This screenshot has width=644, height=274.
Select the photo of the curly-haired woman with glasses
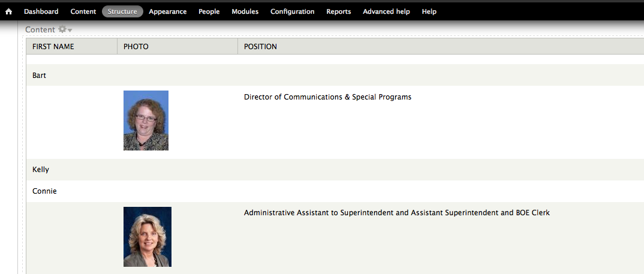coord(146,121)
